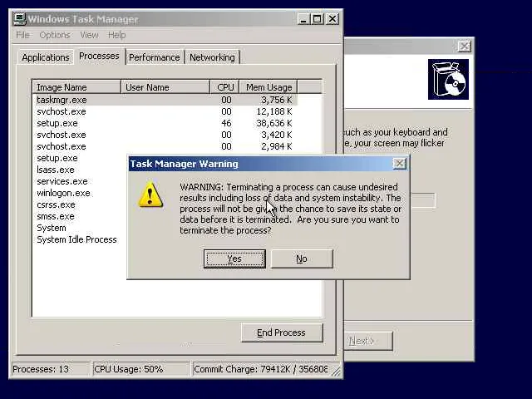The width and height of the screenshot is (532, 399).
Task: Select the second setup.exe below svchost.exe
Action: pyautogui.click(x=57, y=158)
